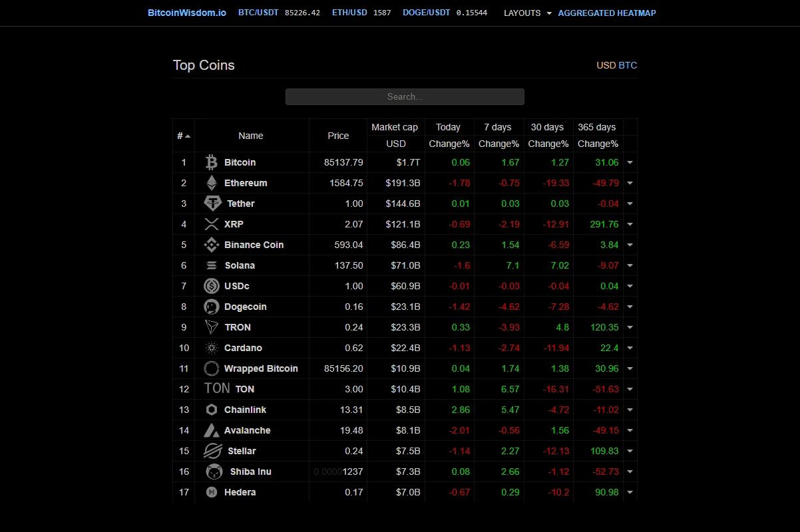
Task: Expand the Ethereum row dropdown arrow
Action: [x=630, y=183]
